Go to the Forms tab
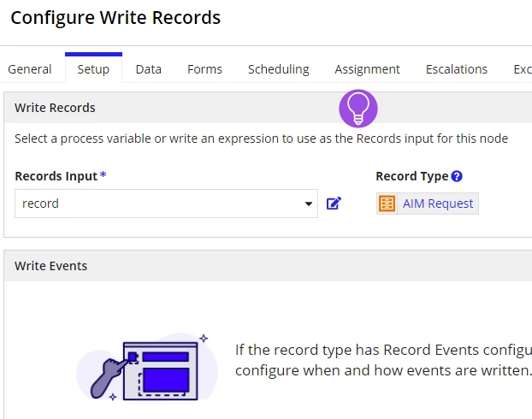 pos(204,69)
